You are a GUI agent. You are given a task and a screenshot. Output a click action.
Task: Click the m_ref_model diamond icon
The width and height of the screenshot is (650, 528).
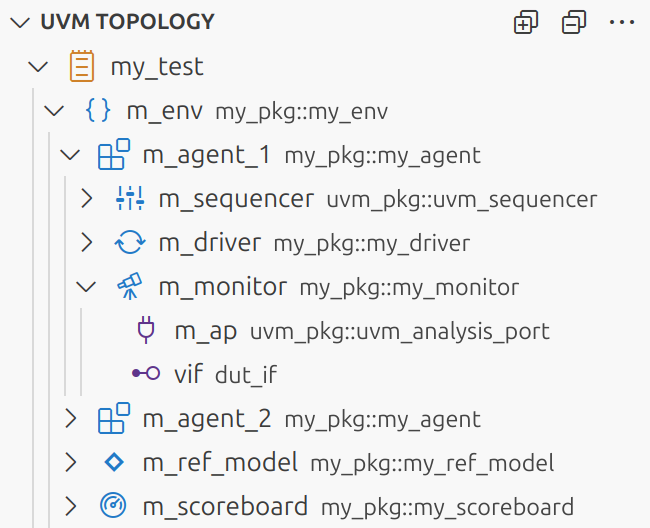(x=114, y=463)
